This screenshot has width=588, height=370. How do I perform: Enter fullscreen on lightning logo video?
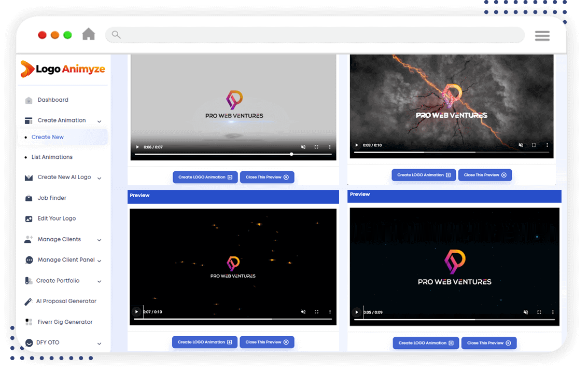[x=534, y=145]
